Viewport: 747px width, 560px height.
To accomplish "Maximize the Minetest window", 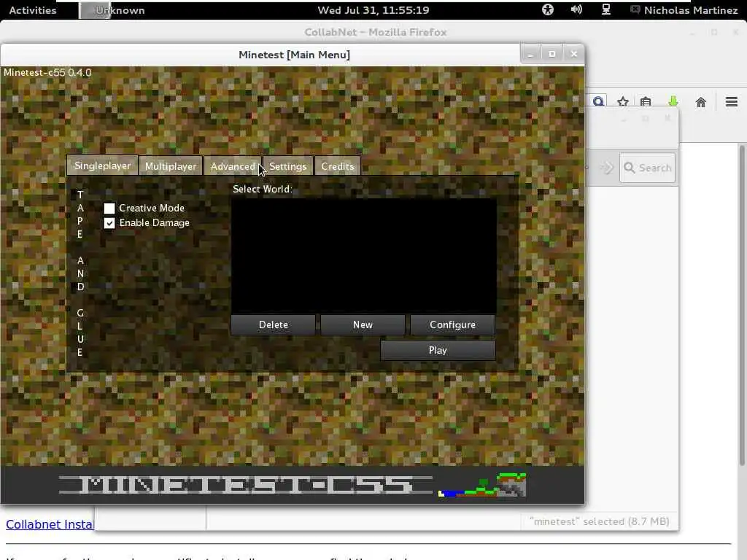I will click(x=552, y=54).
